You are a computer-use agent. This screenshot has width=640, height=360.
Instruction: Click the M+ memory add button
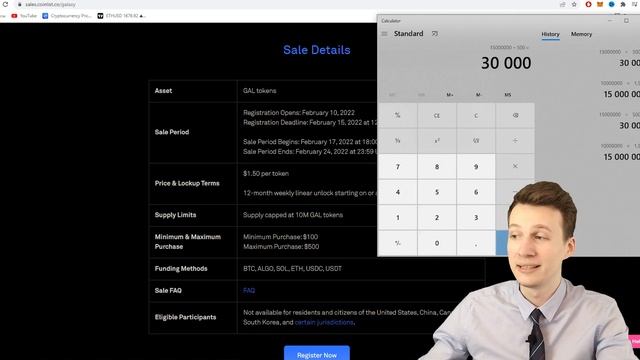(x=450, y=95)
